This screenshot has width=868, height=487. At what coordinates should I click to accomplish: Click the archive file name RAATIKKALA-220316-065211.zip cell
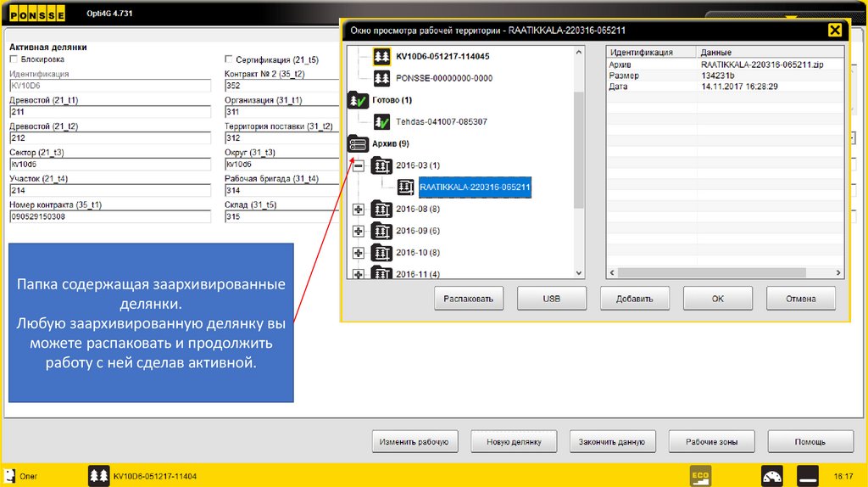[762, 64]
